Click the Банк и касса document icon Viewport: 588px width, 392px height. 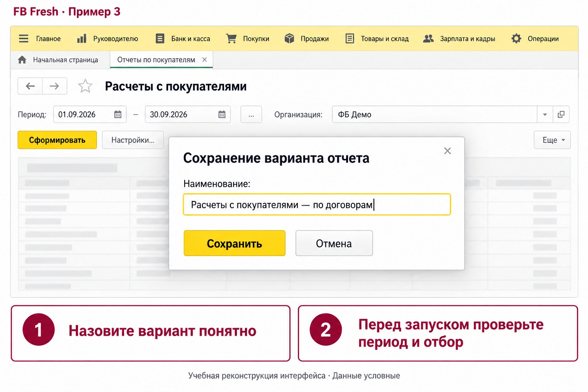(160, 38)
